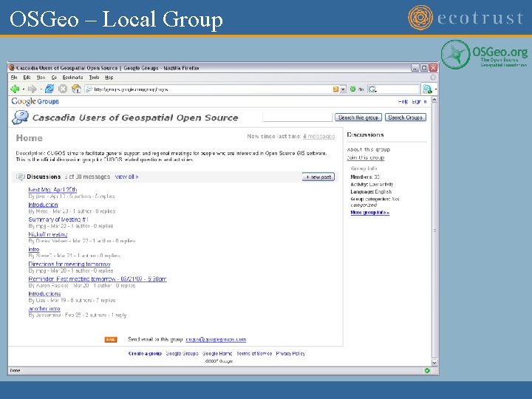This screenshot has height=399, width=532.
Task: Open the another intro discussion
Action: pos(44,309)
